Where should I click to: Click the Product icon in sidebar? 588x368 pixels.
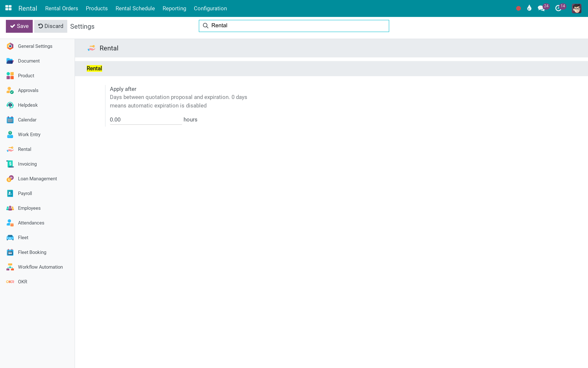tap(10, 76)
